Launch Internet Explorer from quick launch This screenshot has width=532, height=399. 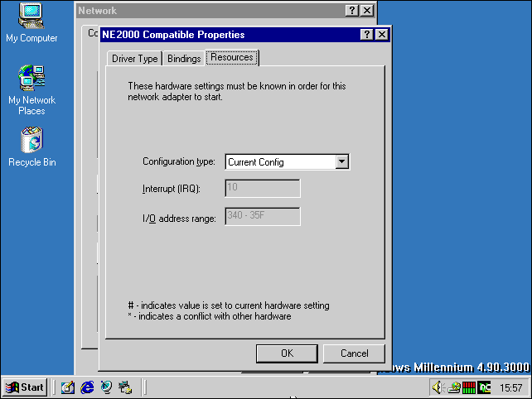point(87,387)
